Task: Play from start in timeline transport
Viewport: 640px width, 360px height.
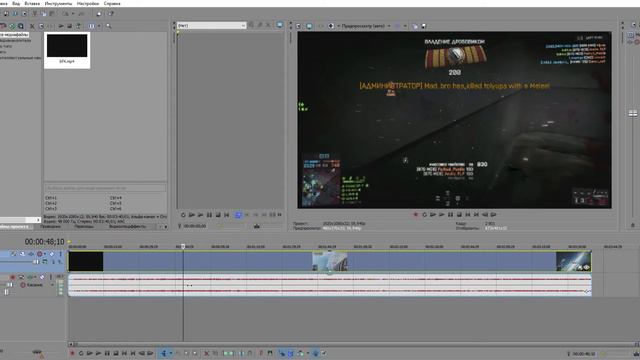Action: click(89, 353)
